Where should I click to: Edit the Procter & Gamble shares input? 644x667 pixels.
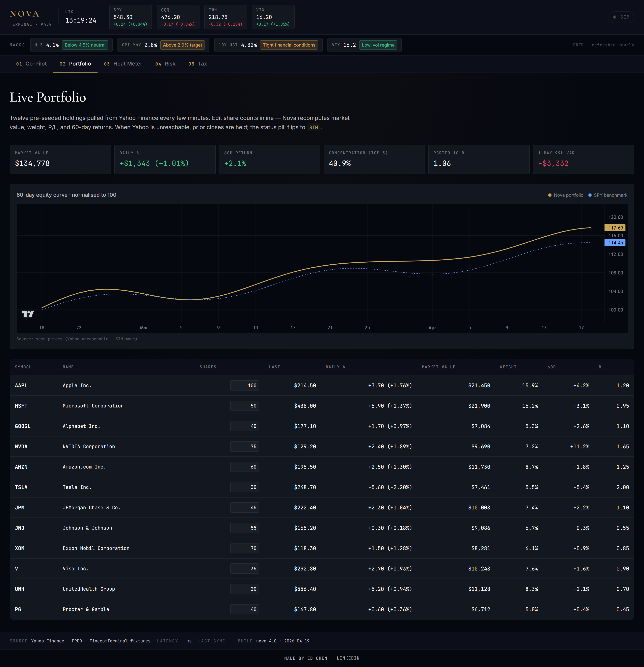click(x=245, y=609)
